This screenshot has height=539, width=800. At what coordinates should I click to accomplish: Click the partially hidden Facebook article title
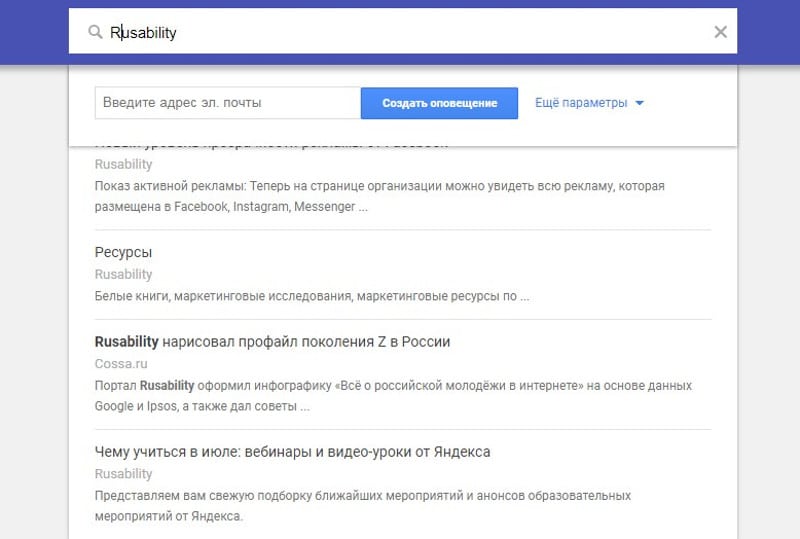[271, 146]
